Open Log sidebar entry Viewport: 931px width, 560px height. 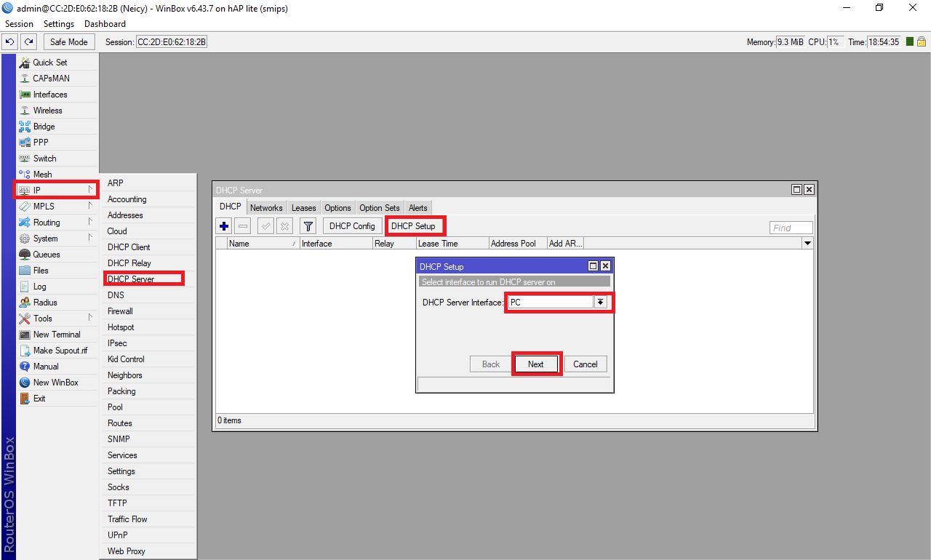(57, 287)
